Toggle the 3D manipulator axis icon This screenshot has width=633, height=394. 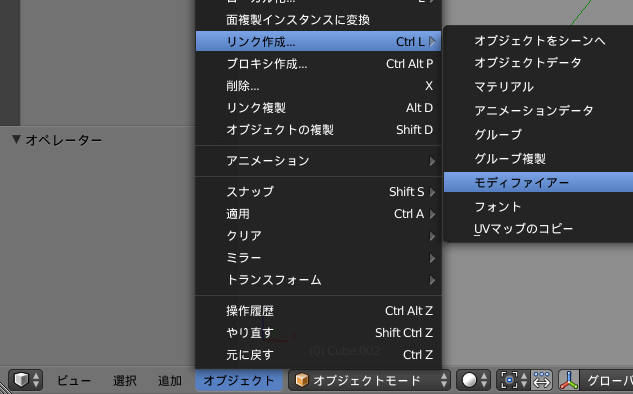(x=569, y=380)
